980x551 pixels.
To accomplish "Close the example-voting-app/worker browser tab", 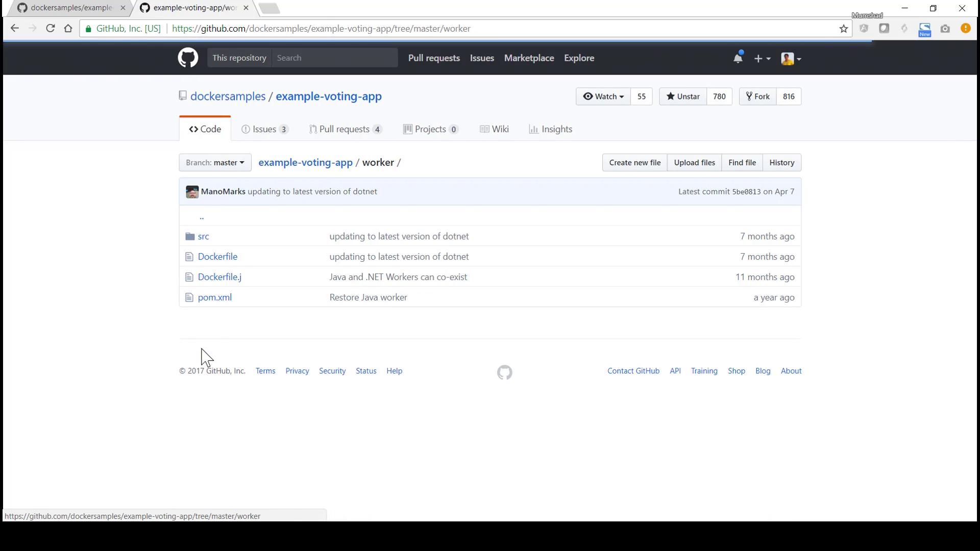I will pos(246,8).
